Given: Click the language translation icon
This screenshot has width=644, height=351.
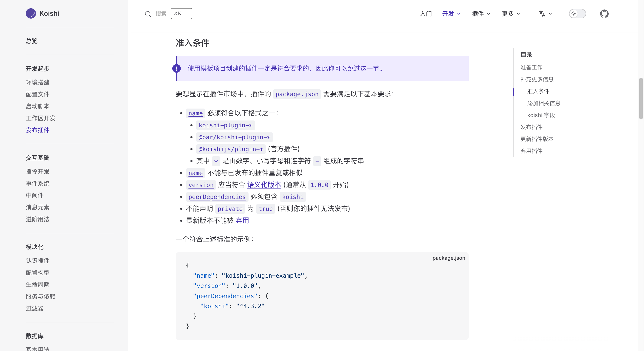Looking at the screenshot, I should (x=542, y=13).
